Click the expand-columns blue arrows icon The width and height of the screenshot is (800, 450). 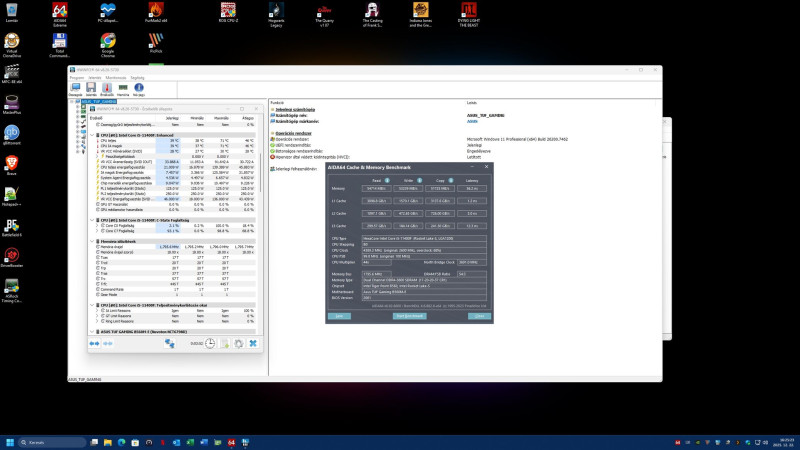tap(94, 344)
